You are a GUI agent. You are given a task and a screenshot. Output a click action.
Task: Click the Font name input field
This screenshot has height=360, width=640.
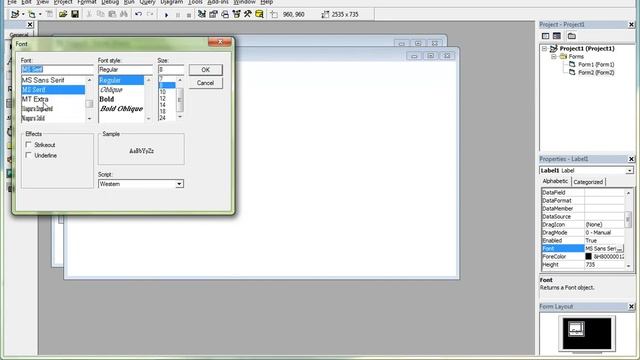[57, 69]
